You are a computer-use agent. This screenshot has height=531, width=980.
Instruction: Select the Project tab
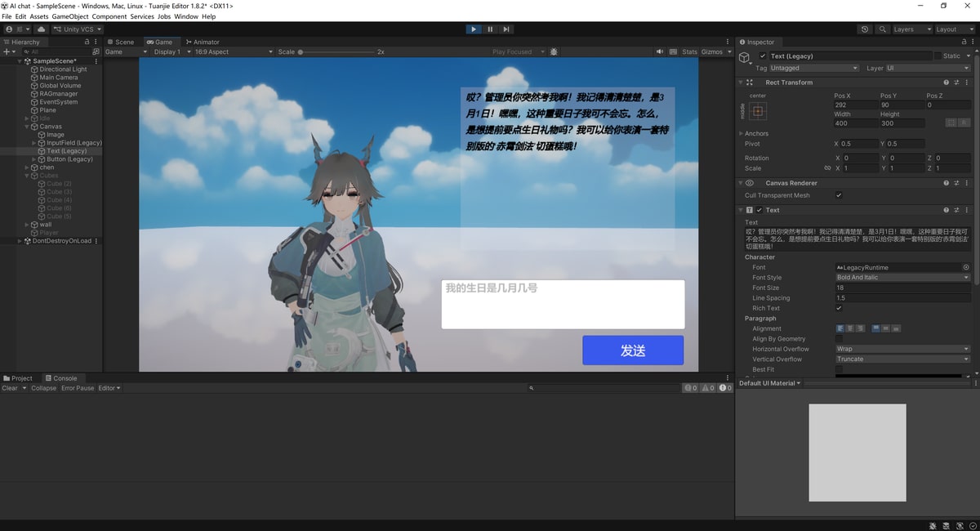click(19, 378)
